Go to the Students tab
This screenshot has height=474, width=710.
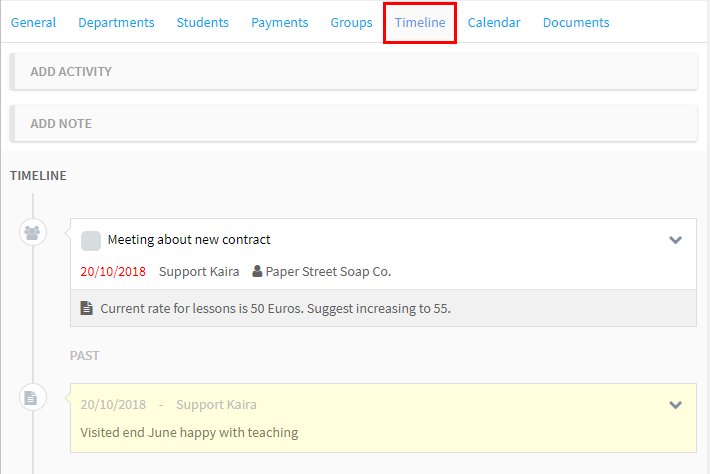202,23
